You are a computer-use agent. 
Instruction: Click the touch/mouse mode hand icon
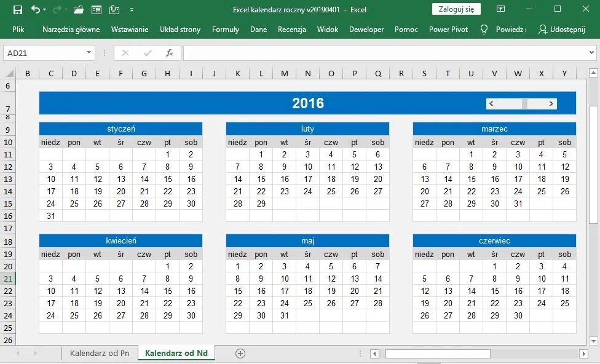pyautogui.click(x=114, y=10)
